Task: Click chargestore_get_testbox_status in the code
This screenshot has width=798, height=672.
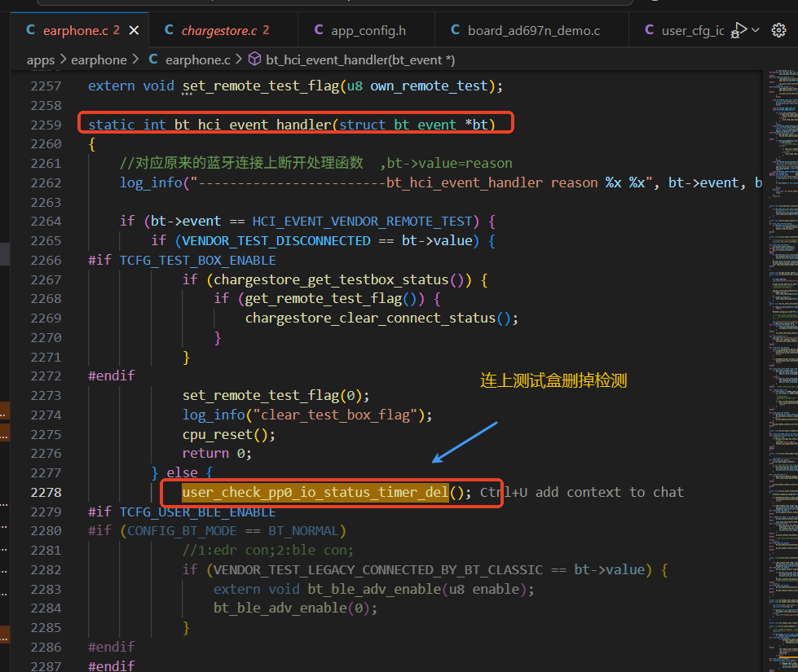Action: (x=331, y=279)
